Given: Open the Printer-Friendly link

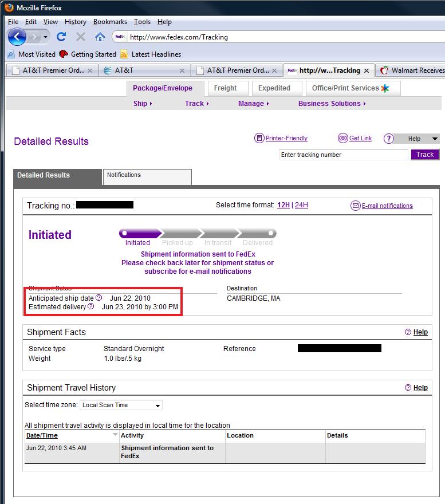Looking at the screenshot, I should (x=286, y=138).
